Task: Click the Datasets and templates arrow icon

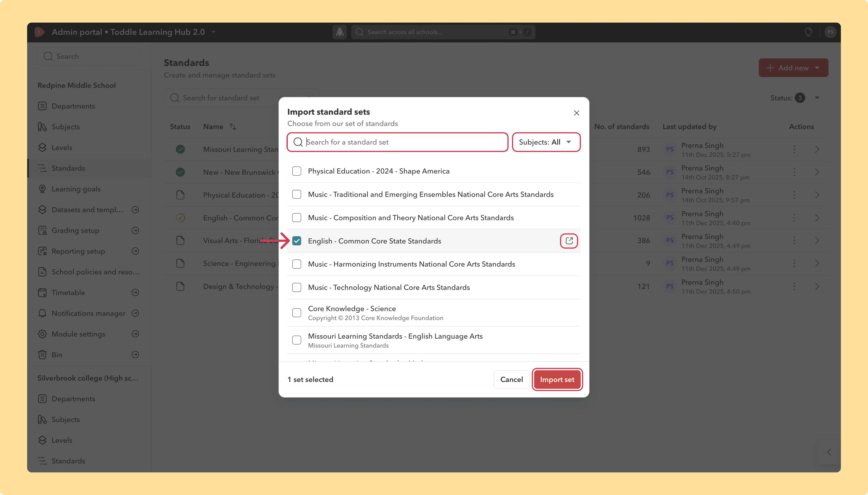Action: (x=135, y=210)
